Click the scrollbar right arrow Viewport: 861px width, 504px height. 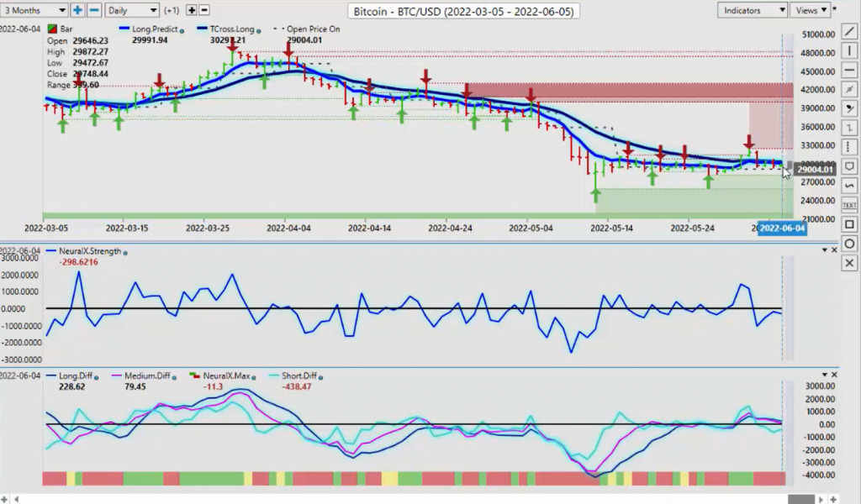click(821, 499)
